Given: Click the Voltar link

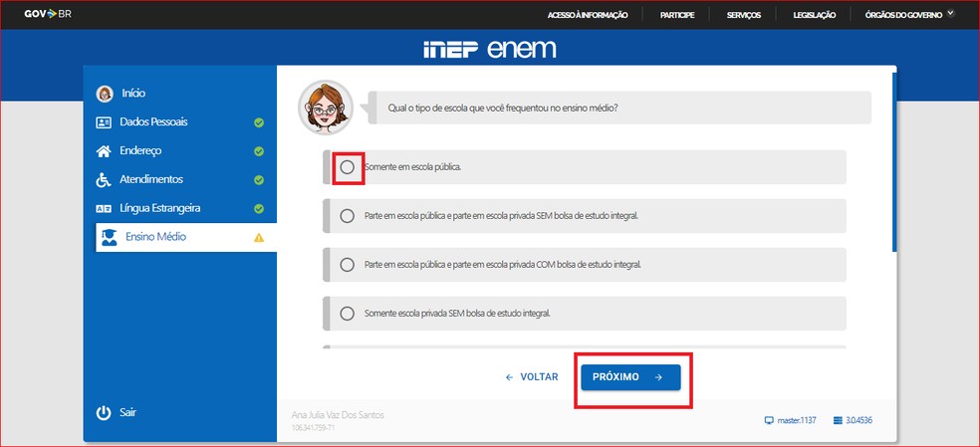Looking at the screenshot, I should pyautogui.click(x=532, y=377).
